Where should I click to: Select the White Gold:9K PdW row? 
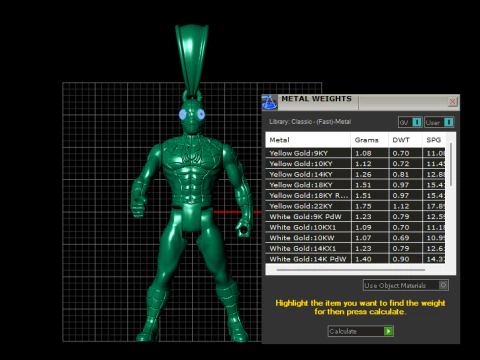tap(355, 217)
